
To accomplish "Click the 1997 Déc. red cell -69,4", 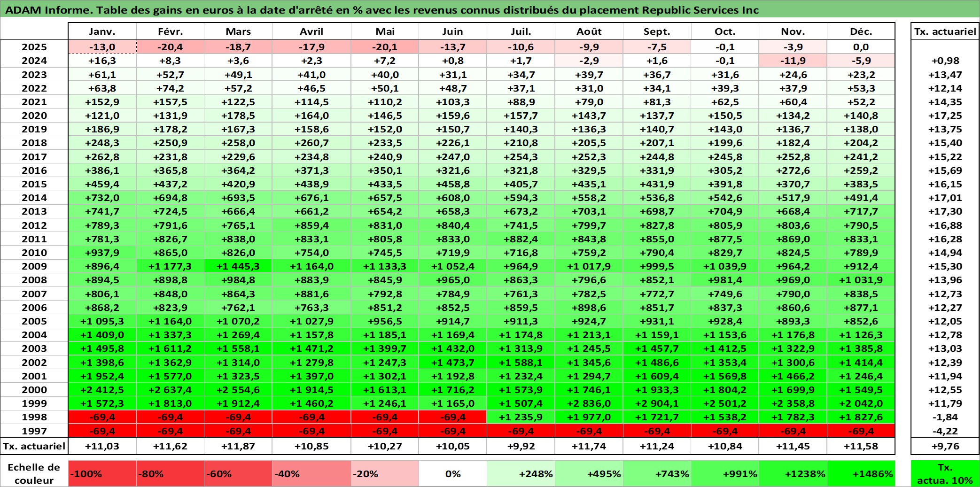I will 861,431.
